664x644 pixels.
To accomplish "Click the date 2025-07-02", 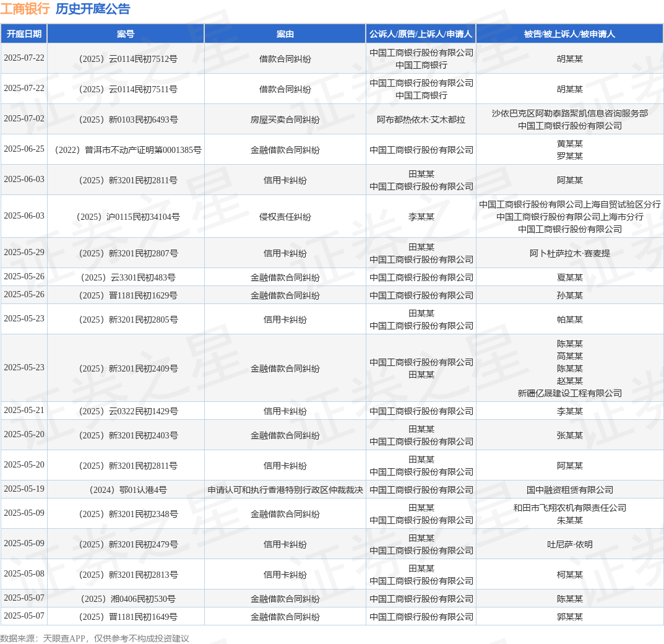I will (x=24, y=118).
